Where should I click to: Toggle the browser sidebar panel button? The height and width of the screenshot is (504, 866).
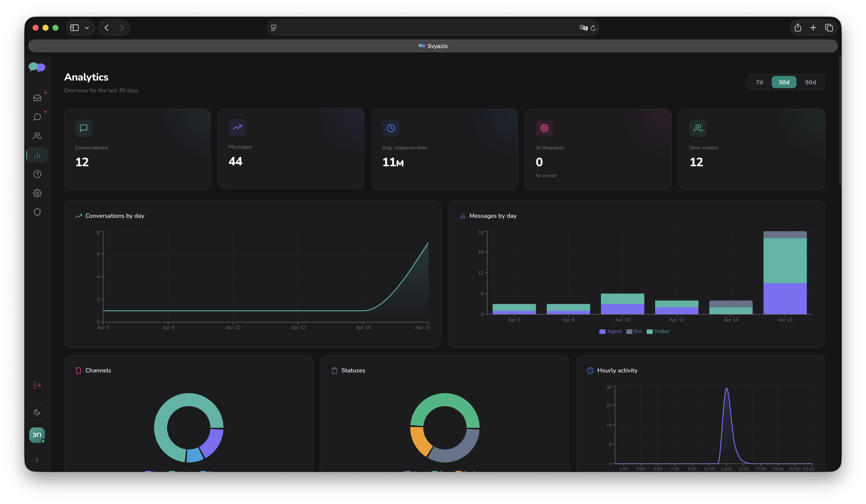click(x=75, y=28)
